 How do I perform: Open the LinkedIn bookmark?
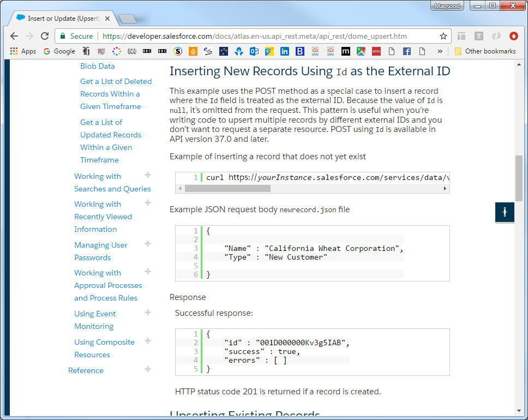point(284,51)
